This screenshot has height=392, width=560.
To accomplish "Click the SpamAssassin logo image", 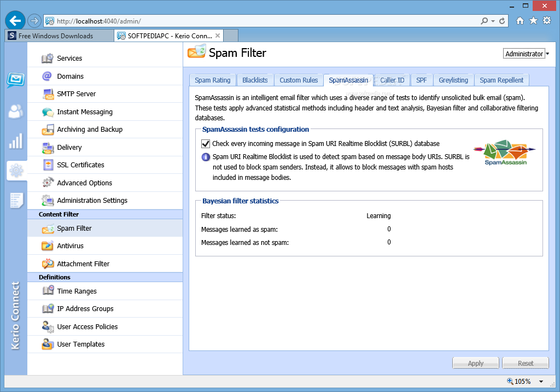I will pos(505,153).
